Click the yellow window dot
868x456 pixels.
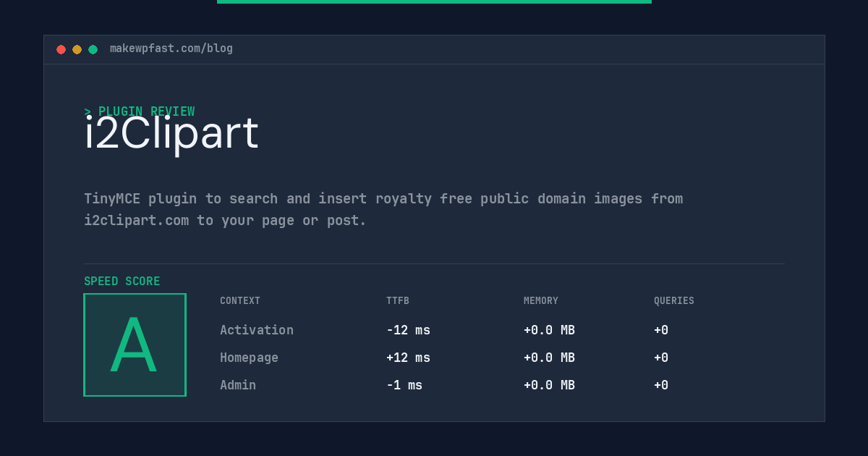[x=77, y=49]
